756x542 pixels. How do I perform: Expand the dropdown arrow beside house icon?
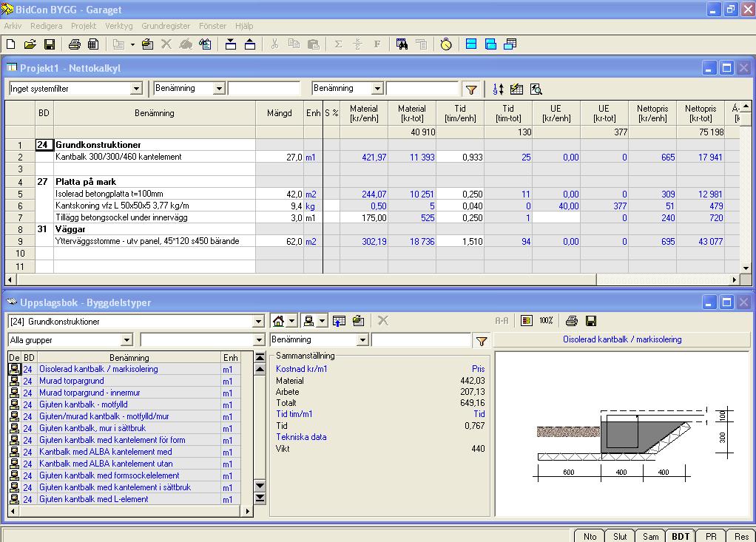[x=291, y=321]
